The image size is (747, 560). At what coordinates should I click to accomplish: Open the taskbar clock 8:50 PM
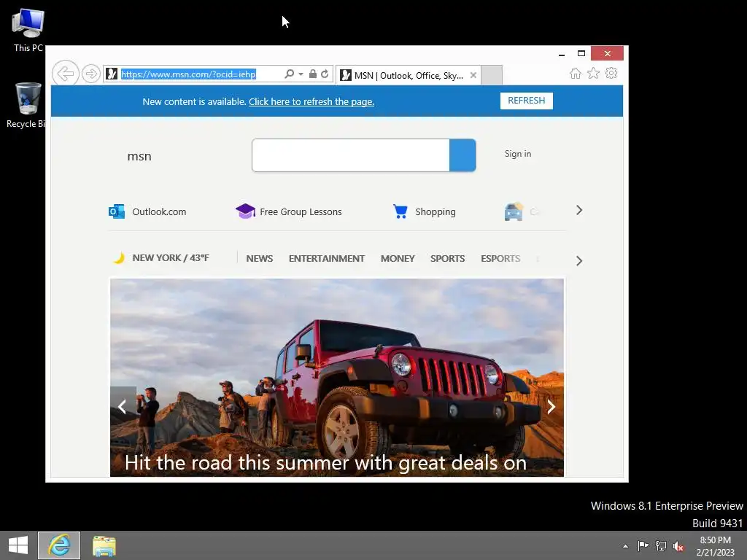point(715,545)
